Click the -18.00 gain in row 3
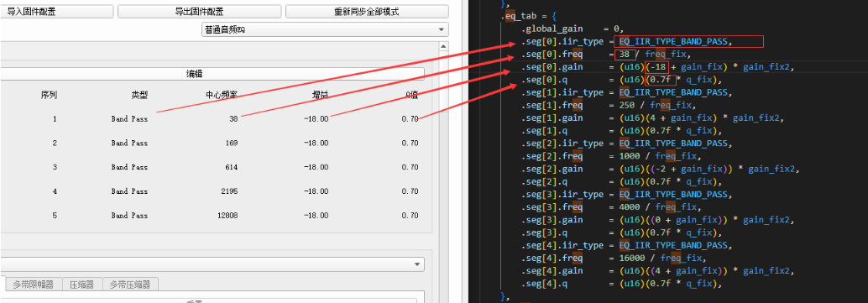The width and height of the screenshot is (868, 303). [x=316, y=167]
